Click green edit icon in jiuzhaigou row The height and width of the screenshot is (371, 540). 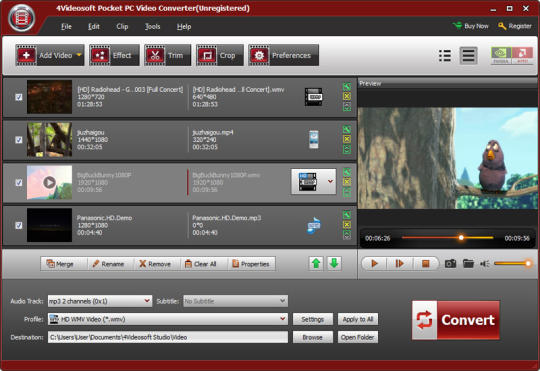347,130
